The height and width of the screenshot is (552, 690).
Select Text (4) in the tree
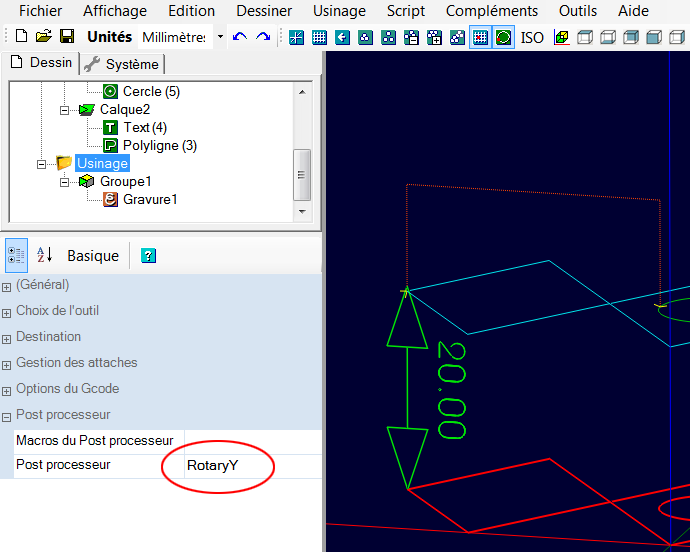coord(145,127)
